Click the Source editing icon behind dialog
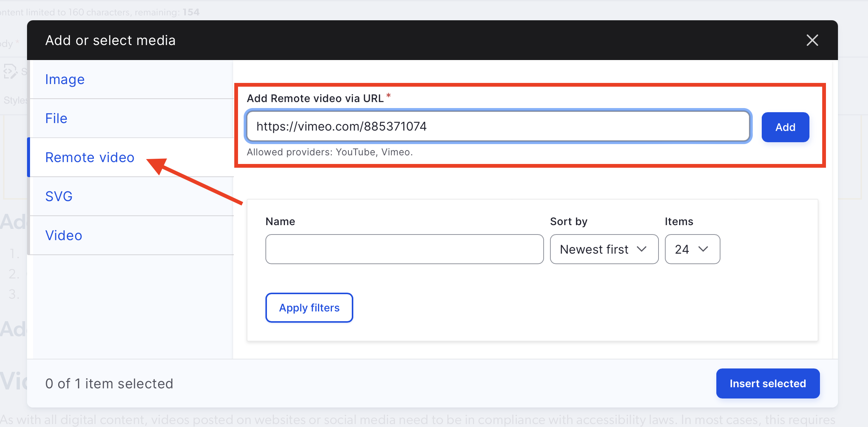The width and height of the screenshot is (868, 427). (x=11, y=71)
